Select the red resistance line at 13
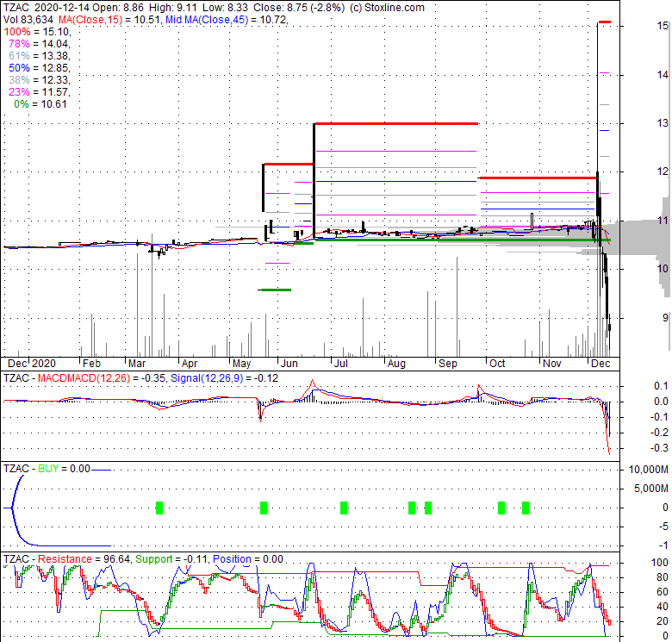The width and height of the screenshot is (672, 642). click(396, 123)
